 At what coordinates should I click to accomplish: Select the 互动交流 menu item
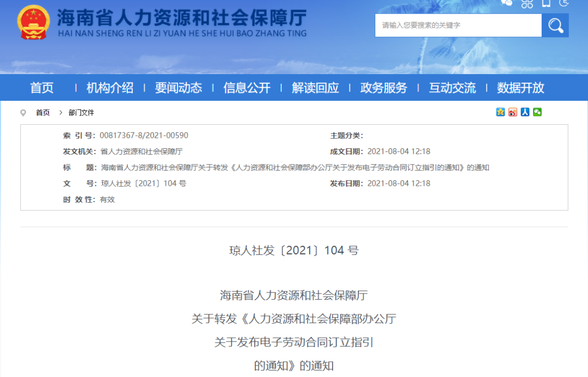[452, 88]
